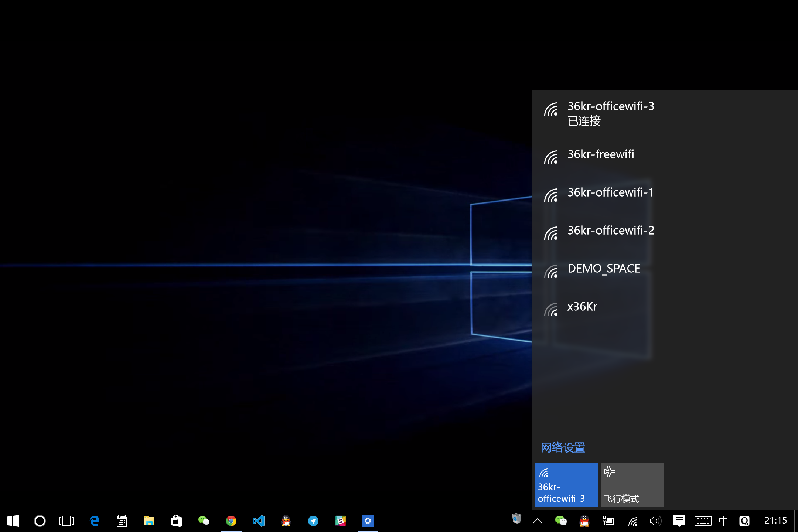Open Slack from the taskbar

coord(340,521)
